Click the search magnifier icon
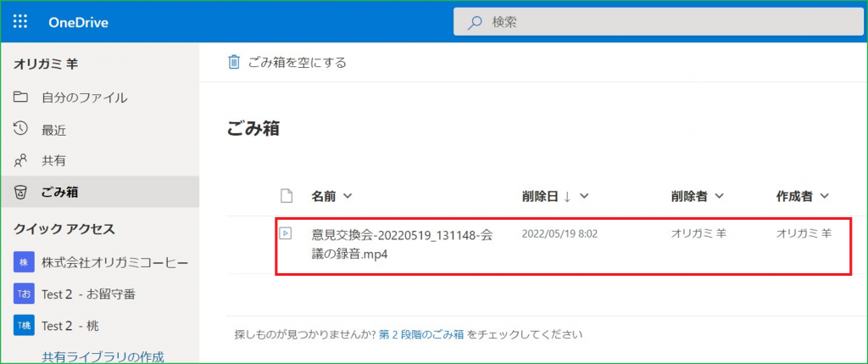The width and height of the screenshot is (868, 364). coord(475,23)
